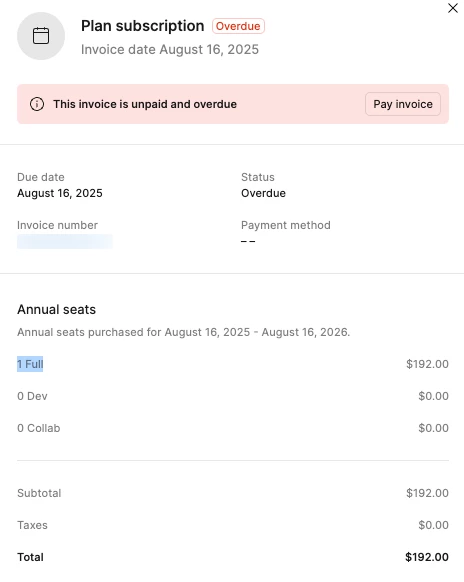The height and width of the screenshot is (582, 464).
Task: Click the bold Total $192.00 amount
Action: coord(427,557)
